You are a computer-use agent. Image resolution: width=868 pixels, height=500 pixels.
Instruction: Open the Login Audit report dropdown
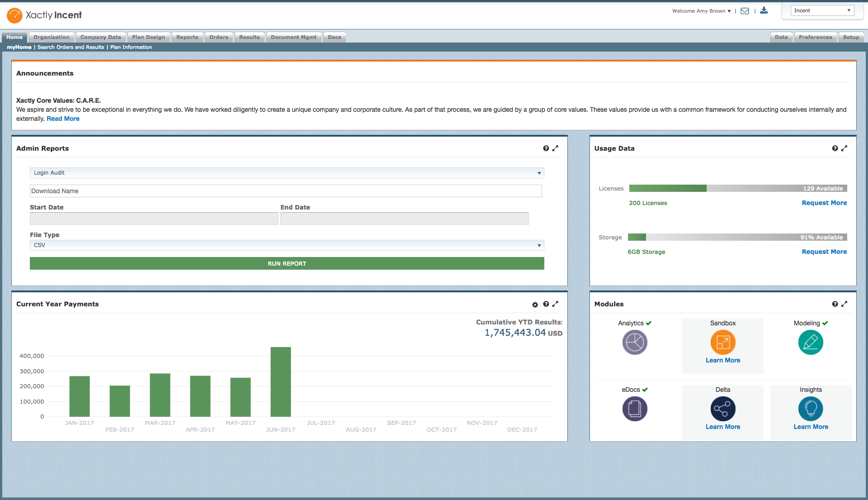287,173
